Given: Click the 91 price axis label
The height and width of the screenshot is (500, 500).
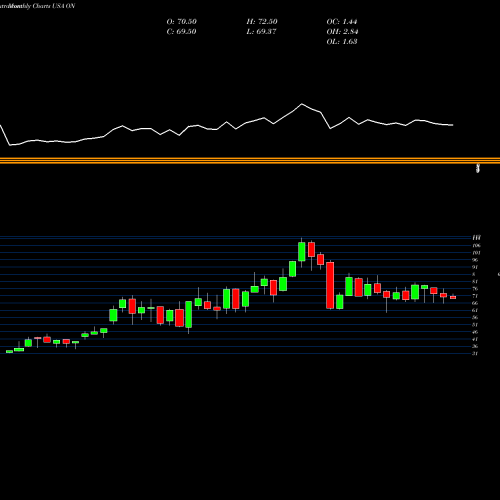Looking at the screenshot, I should [x=475, y=267].
